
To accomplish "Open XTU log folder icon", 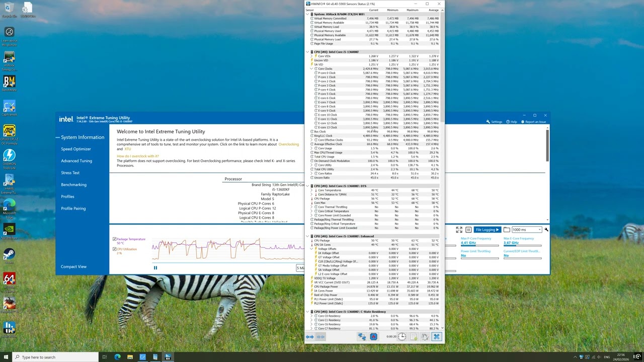I will pyautogui.click(x=507, y=230).
